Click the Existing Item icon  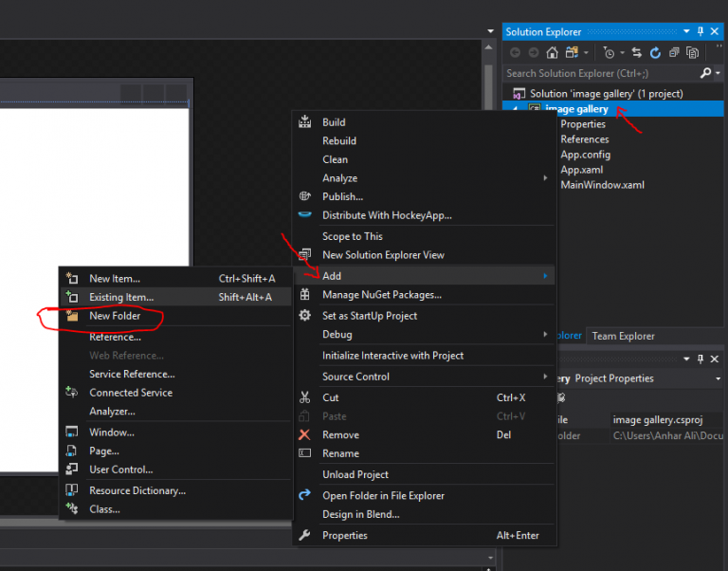pos(72,297)
